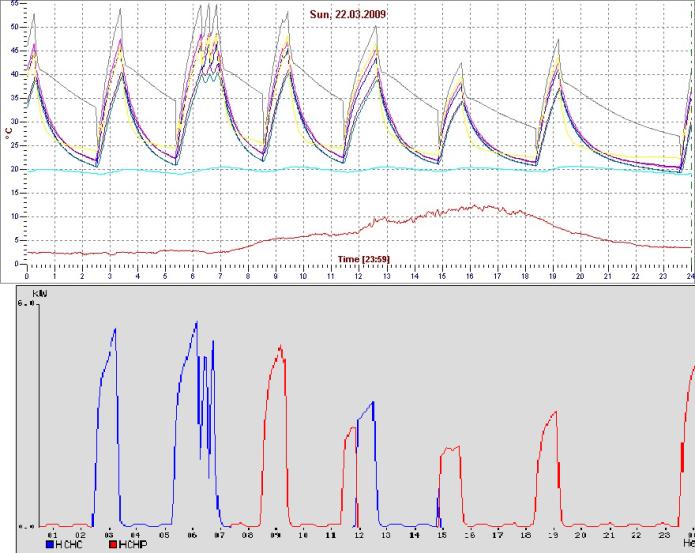Select the blue power peak after hour 12
Screen dimensions: 695x553
[372, 404]
